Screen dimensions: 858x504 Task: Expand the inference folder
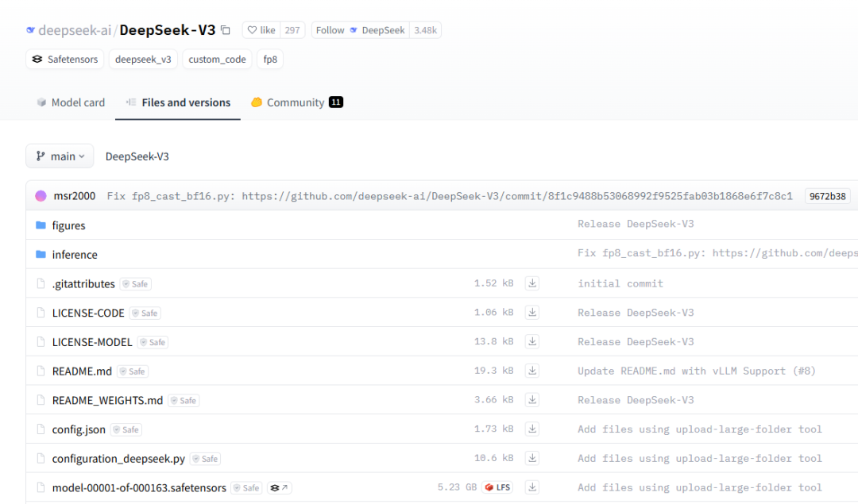pyautogui.click(x=75, y=254)
